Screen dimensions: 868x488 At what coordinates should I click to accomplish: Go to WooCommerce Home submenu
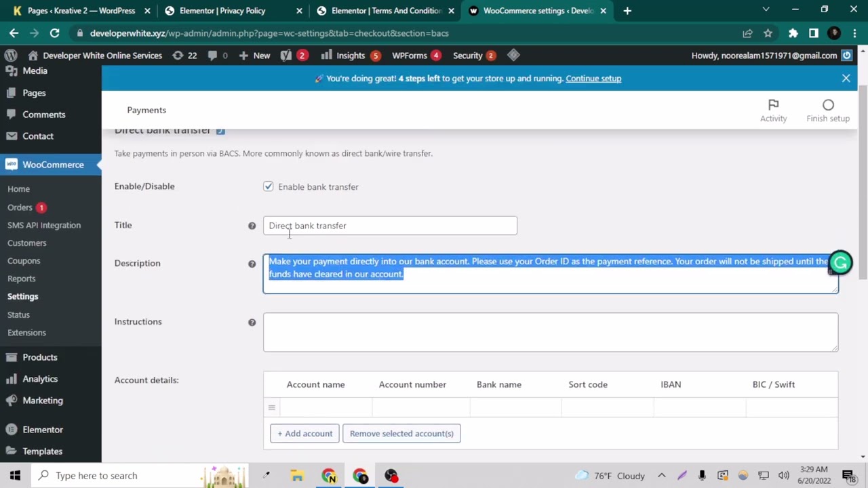point(19,189)
